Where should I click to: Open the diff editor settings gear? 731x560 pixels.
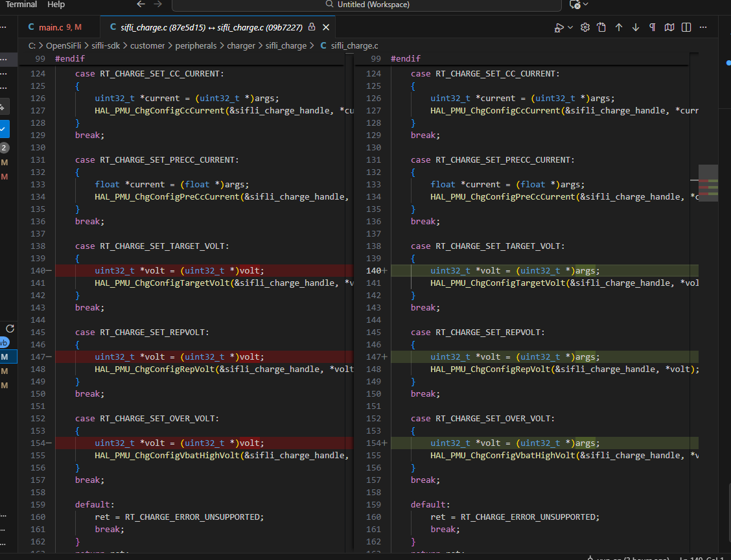coord(585,27)
